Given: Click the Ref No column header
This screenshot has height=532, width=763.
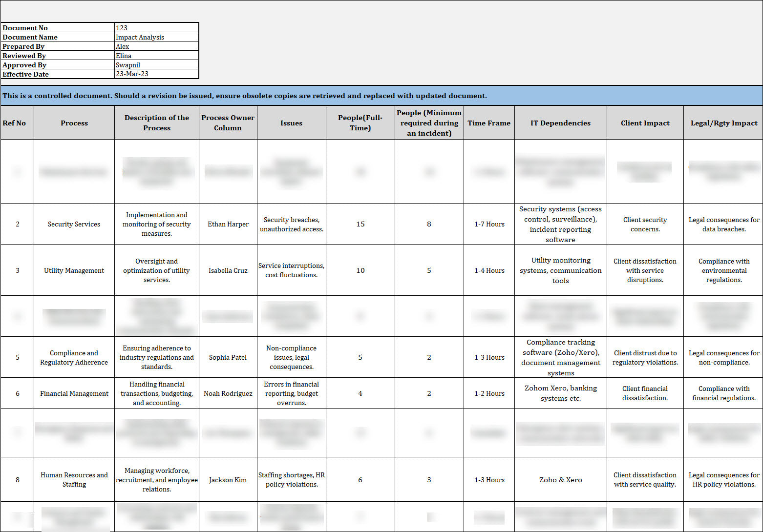Looking at the screenshot, I should 15,123.
